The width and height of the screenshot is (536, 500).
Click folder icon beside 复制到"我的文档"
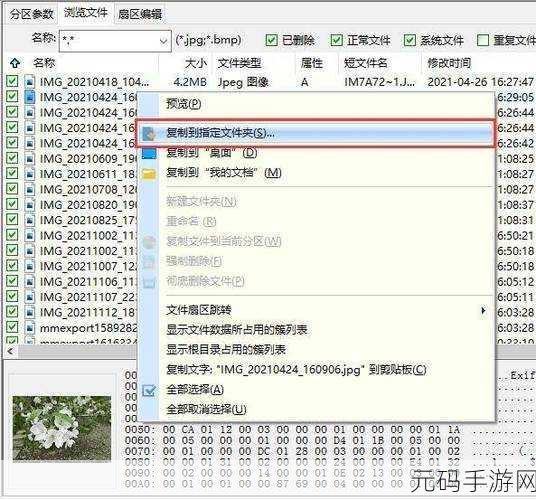point(149,174)
